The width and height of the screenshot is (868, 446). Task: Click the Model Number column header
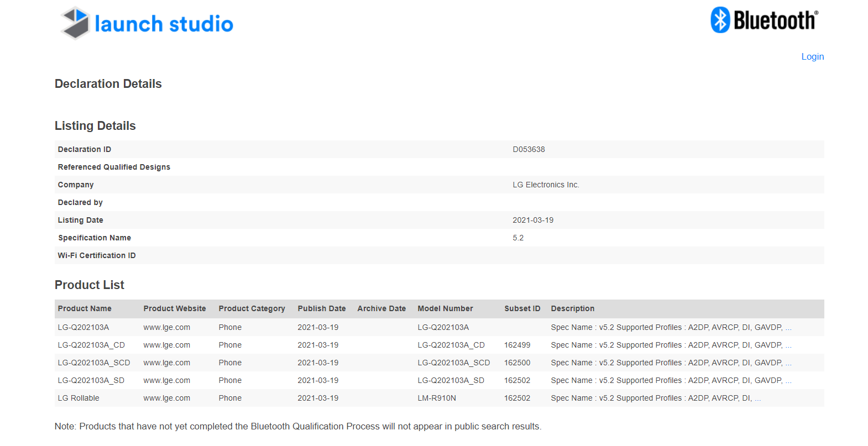tap(445, 308)
